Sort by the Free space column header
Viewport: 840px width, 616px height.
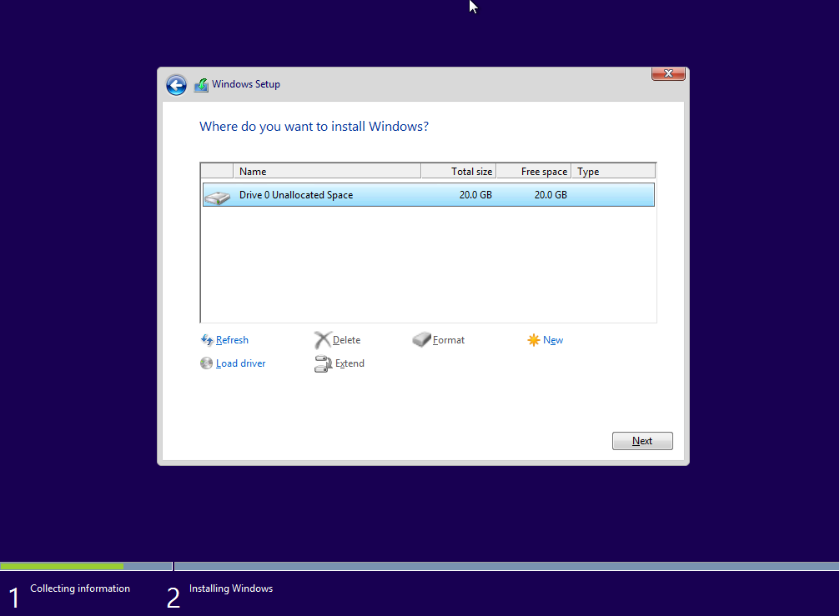pos(534,171)
